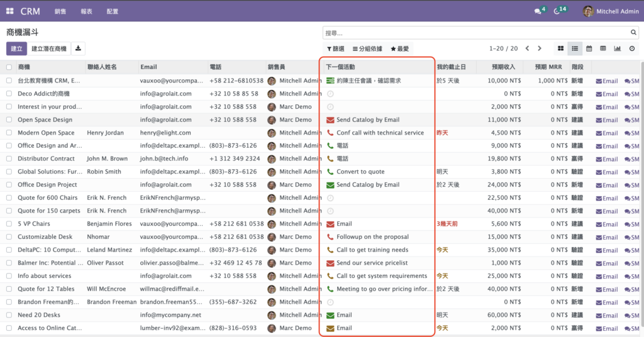Open the Info about services record
The height and width of the screenshot is (337, 644).
click(x=45, y=276)
